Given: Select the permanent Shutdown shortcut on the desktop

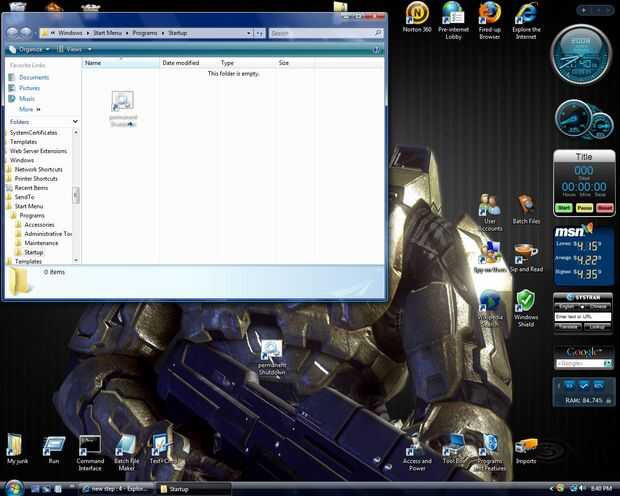Looking at the screenshot, I should coord(272,357).
